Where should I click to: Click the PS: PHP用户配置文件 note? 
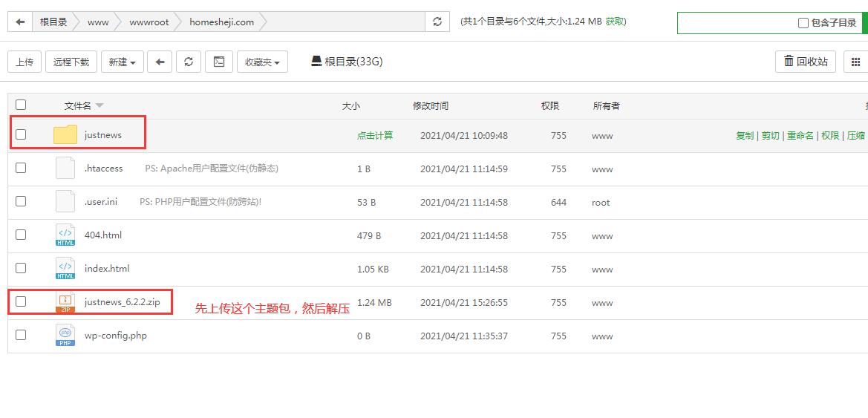pos(200,202)
